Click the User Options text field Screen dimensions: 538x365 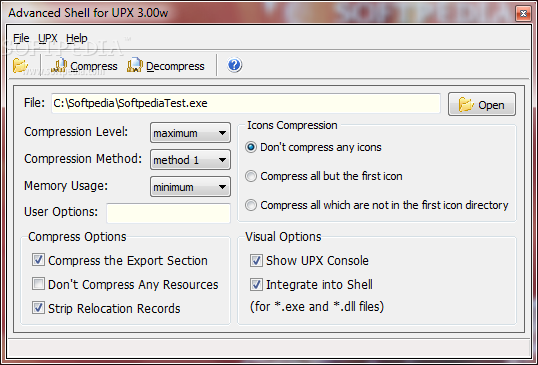168,213
